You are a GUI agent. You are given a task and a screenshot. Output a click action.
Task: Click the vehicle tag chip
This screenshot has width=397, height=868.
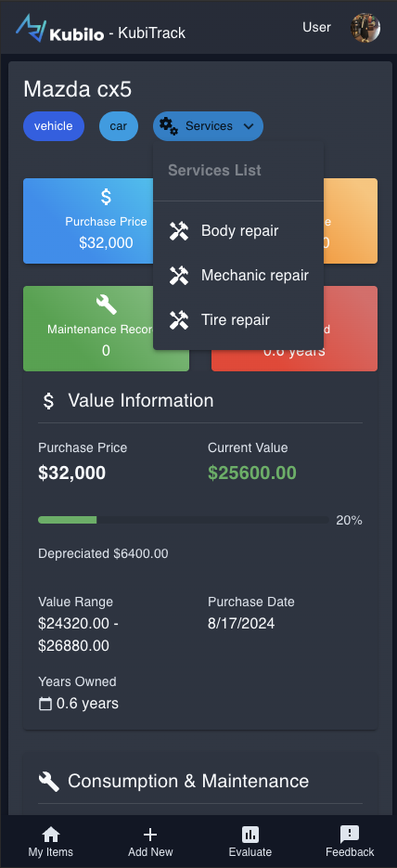coord(54,126)
